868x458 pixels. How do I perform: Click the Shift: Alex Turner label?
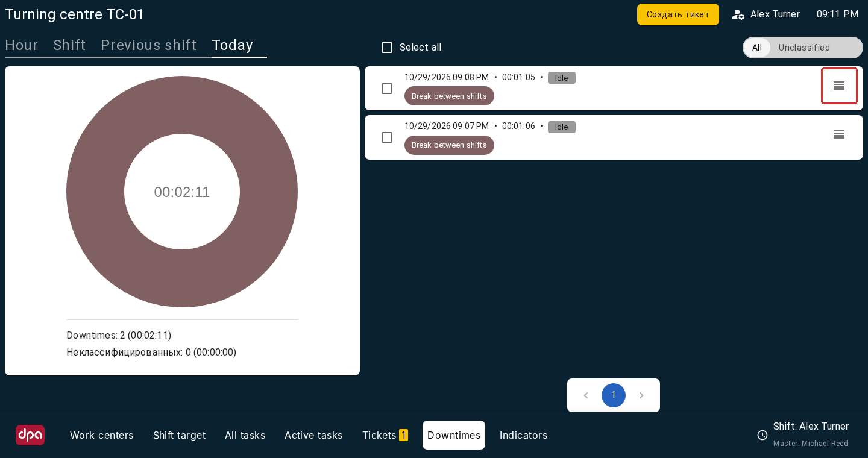(x=811, y=427)
